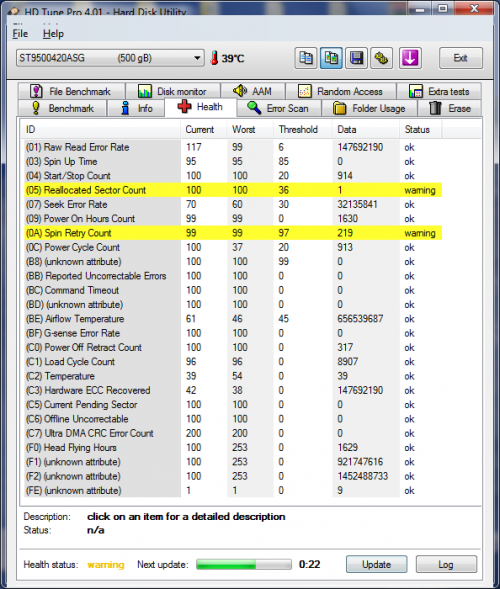
Task: Click the purple down-arrow minimize-to-tray icon
Action: click(410, 58)
